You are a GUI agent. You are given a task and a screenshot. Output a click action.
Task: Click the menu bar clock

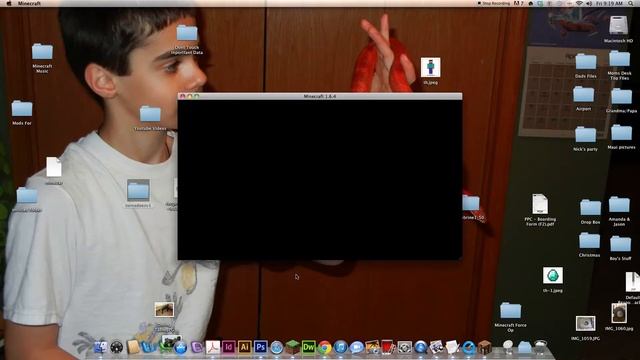point(610,3)
